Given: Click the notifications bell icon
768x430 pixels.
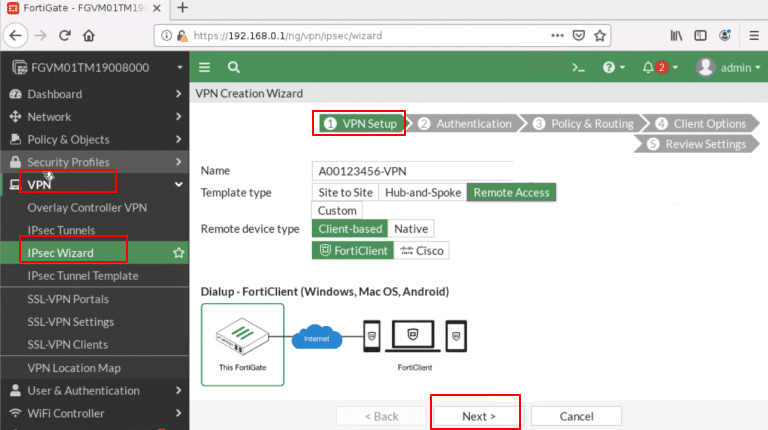Looking at the screenshot, I should click(649, 68).
